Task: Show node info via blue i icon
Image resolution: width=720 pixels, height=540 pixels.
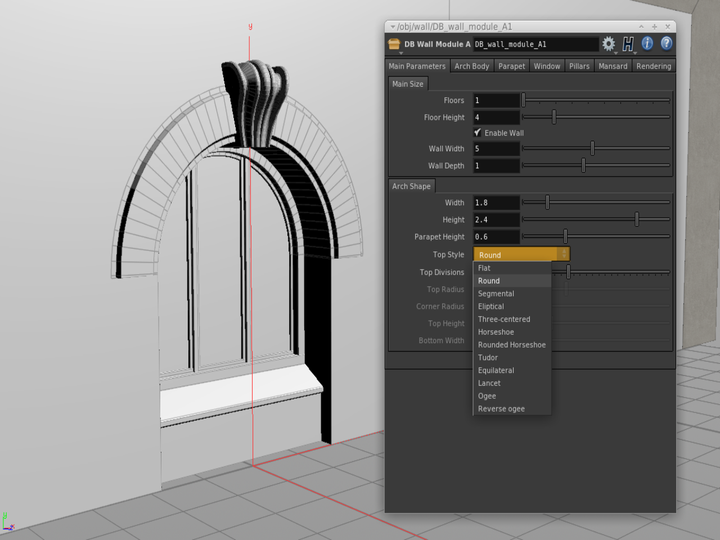Action: (647, 44)
